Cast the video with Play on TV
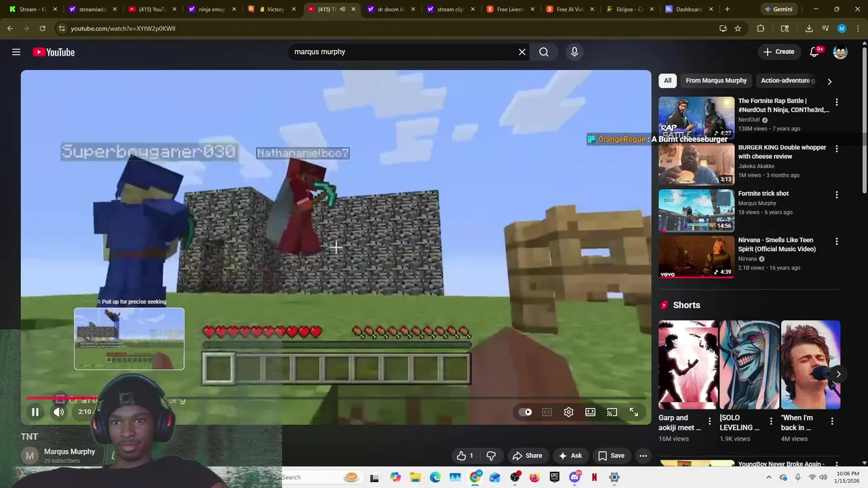868x488 pixels. click(612, 412)
